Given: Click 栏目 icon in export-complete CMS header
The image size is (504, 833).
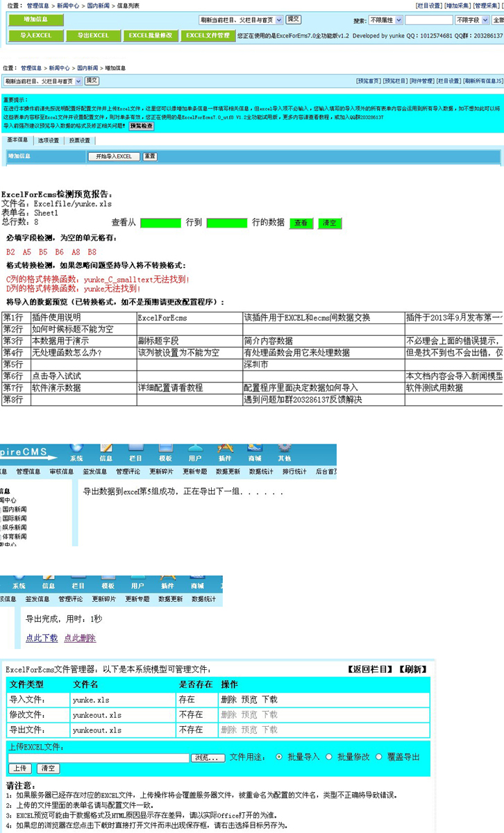Looking at the screenshot, I should (78, 582).
